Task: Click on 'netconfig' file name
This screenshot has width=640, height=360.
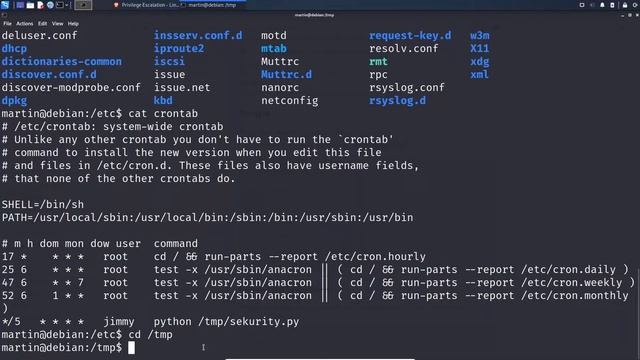Action: 290,101
